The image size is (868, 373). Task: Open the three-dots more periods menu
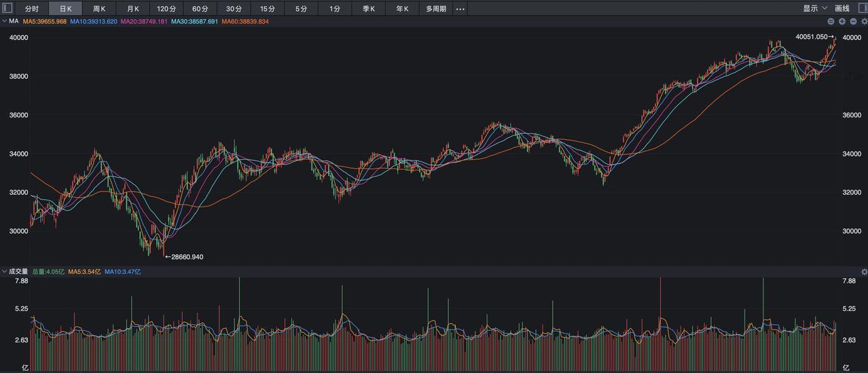[x=460, y=9]
